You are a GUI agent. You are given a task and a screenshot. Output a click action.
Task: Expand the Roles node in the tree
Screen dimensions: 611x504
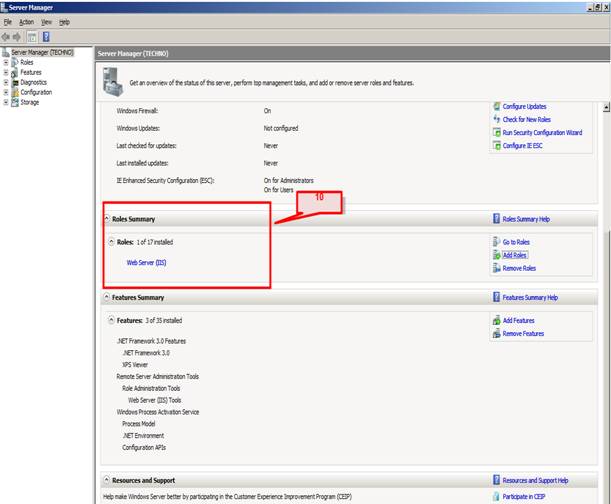tap(6, 62)
